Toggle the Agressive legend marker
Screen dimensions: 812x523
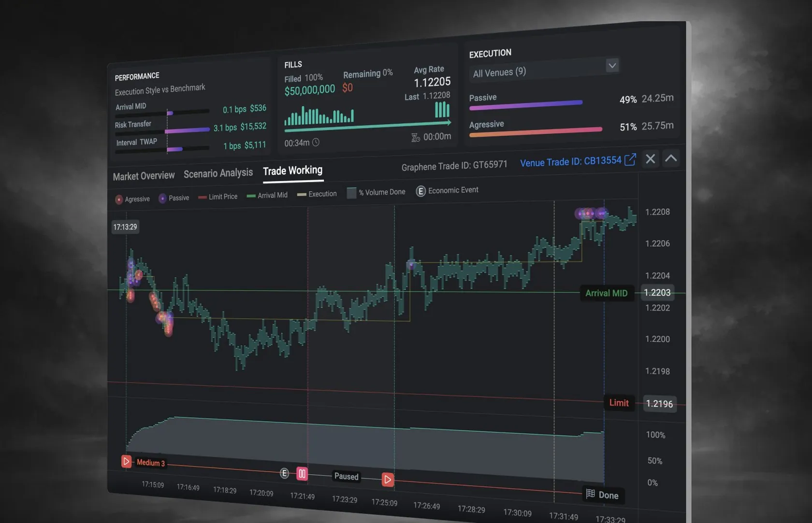click(119, 199)
